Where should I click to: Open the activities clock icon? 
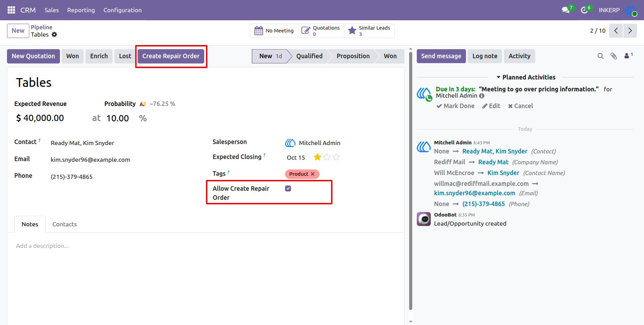584,10
